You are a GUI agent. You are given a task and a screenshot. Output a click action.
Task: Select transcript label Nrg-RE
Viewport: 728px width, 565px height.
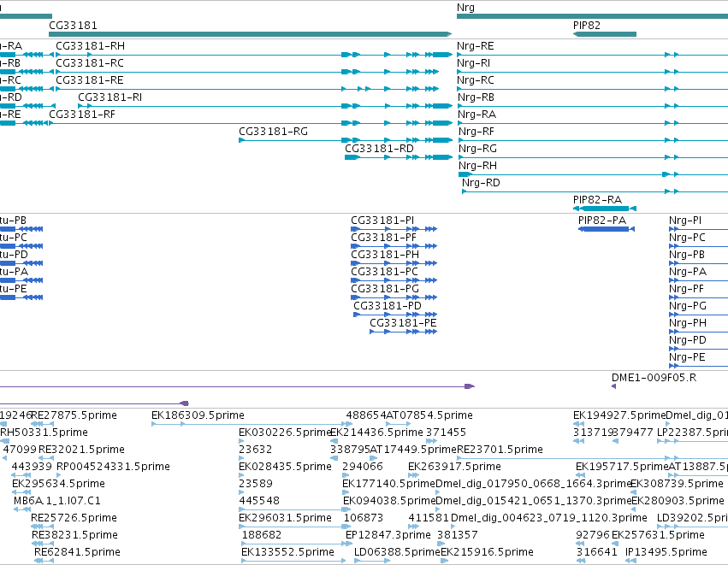[475, 46]
